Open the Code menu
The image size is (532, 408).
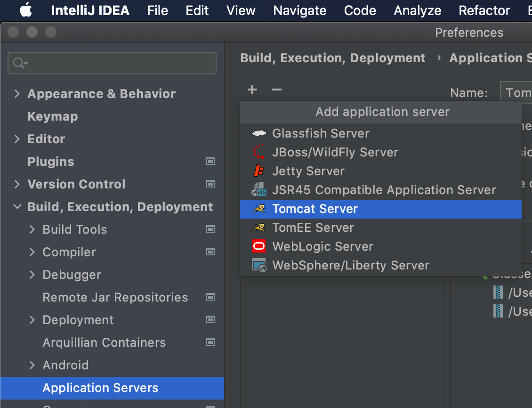[360, 10]
